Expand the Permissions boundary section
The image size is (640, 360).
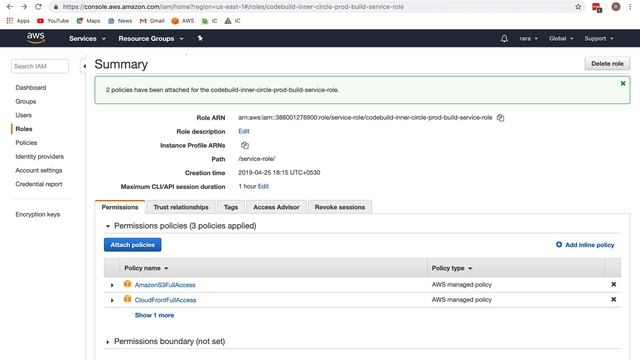[x=107, y=342]
